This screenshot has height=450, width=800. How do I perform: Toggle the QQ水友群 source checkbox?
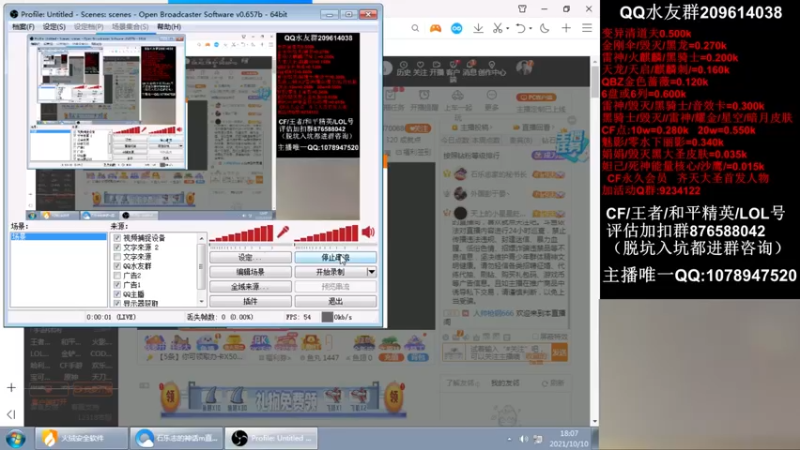[x=117, y=266]
